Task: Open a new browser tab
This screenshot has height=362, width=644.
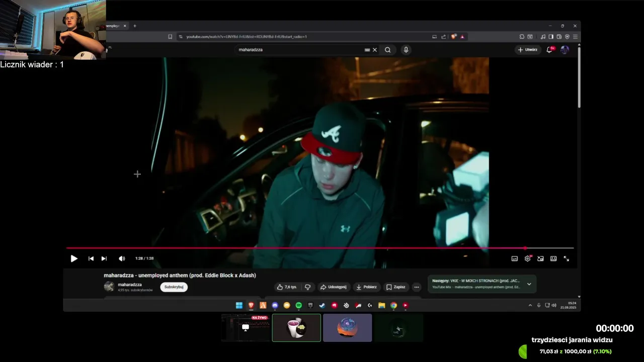Action: coord(134,26)
